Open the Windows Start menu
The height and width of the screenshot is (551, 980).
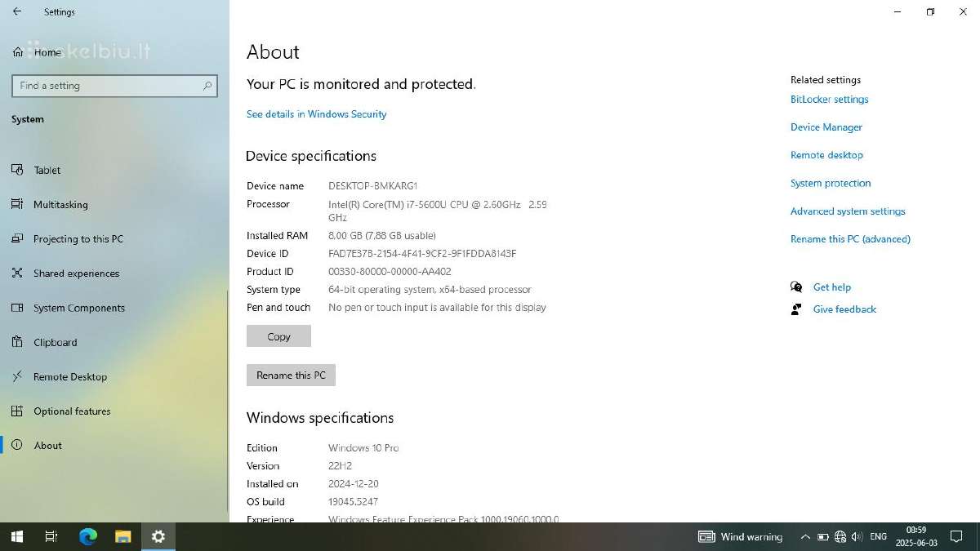click(17, 536)
